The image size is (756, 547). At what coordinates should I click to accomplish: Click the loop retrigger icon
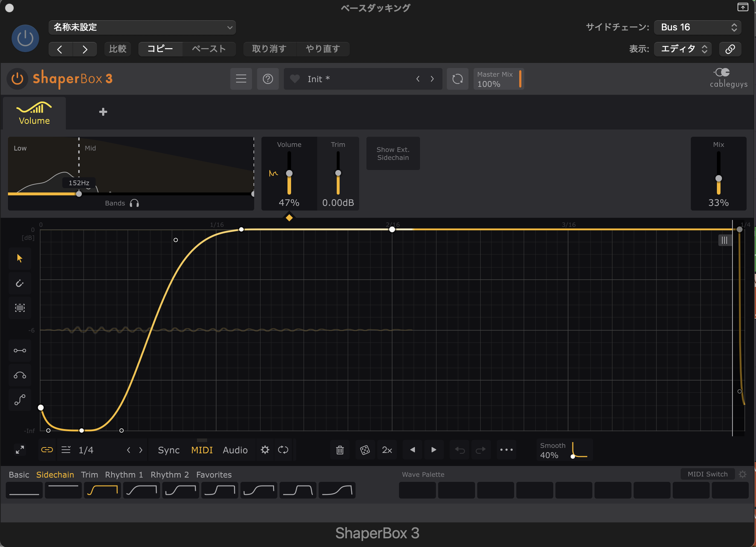(283, 450)
